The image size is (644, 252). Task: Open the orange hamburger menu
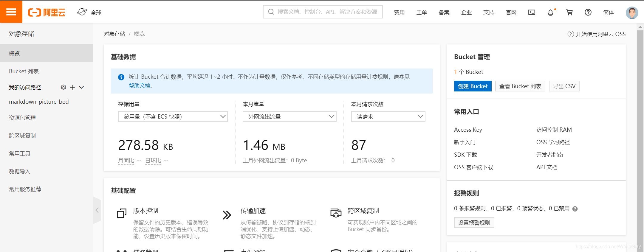11,12
